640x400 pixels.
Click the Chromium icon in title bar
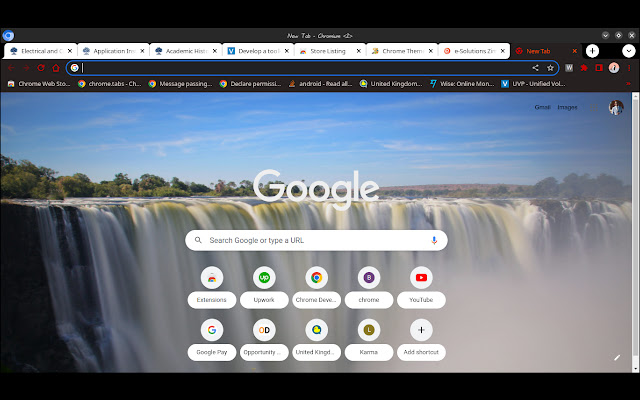[8, 36]
